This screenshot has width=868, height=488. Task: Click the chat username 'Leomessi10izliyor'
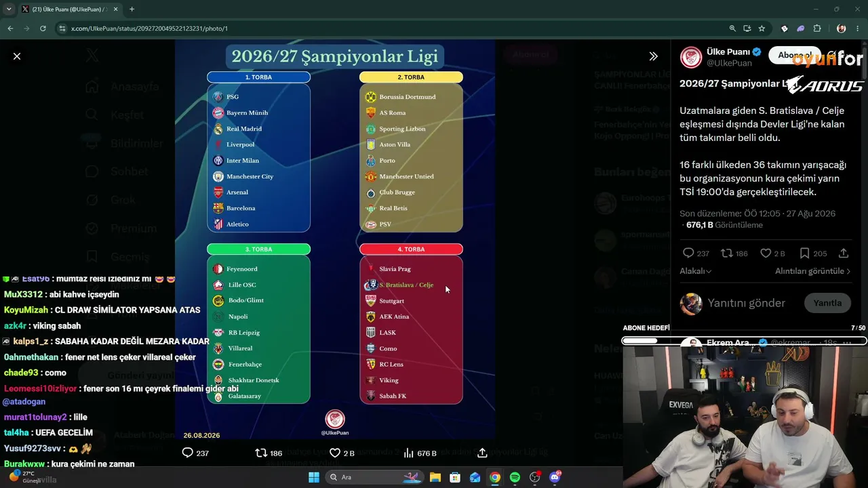pos(41,388)
